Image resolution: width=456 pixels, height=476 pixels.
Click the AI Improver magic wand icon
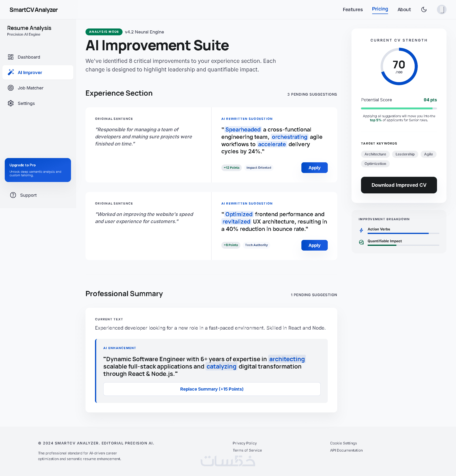(x=11, y=72)
